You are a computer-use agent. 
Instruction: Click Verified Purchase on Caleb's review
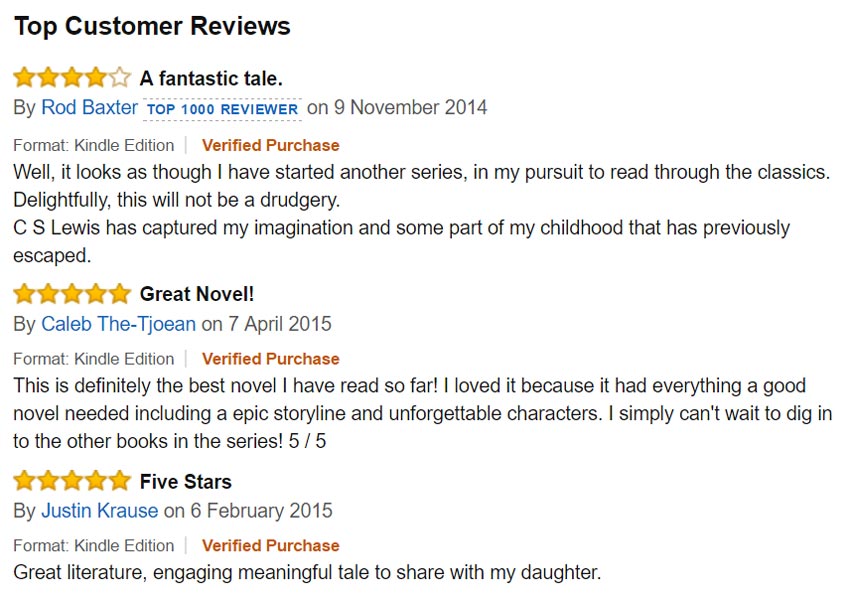pyautogui.click(x=271, y=359)
